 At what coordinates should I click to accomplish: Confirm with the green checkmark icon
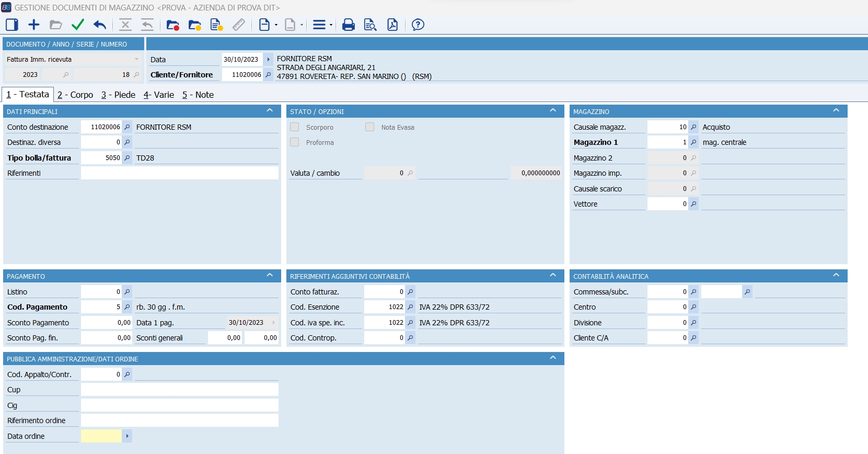[x=78, y=25]
